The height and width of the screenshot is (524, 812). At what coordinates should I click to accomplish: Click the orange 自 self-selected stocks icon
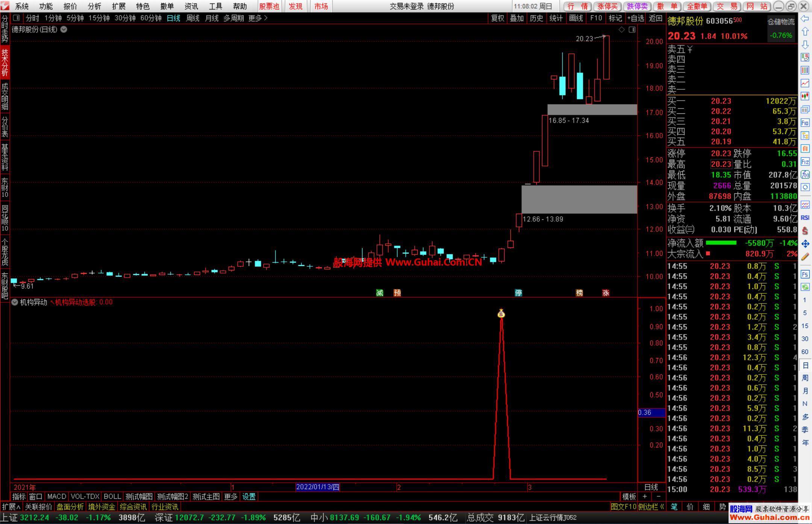point(805,149)
